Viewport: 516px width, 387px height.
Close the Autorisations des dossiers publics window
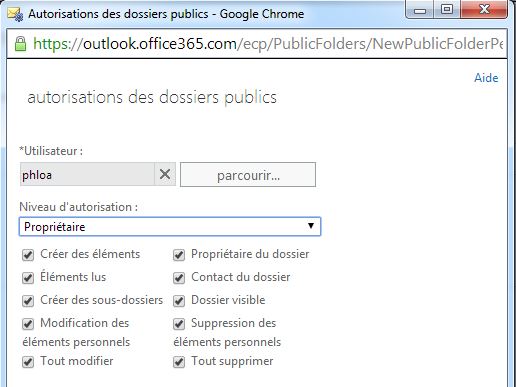[484, 10]
